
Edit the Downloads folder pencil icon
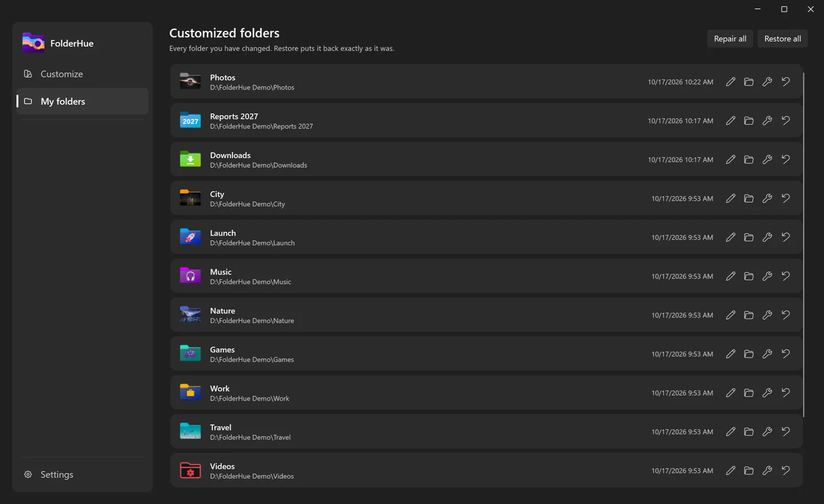(x=730, y=160)
